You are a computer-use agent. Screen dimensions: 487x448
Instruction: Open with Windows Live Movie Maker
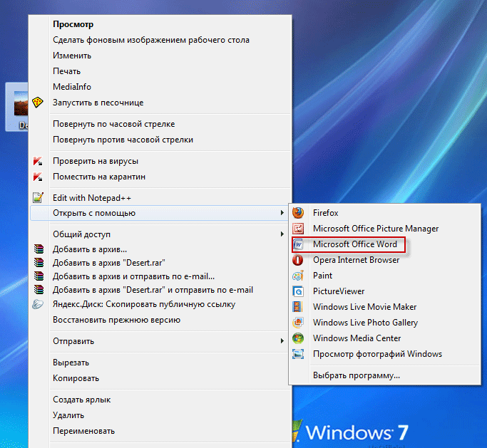pos(364,307)
